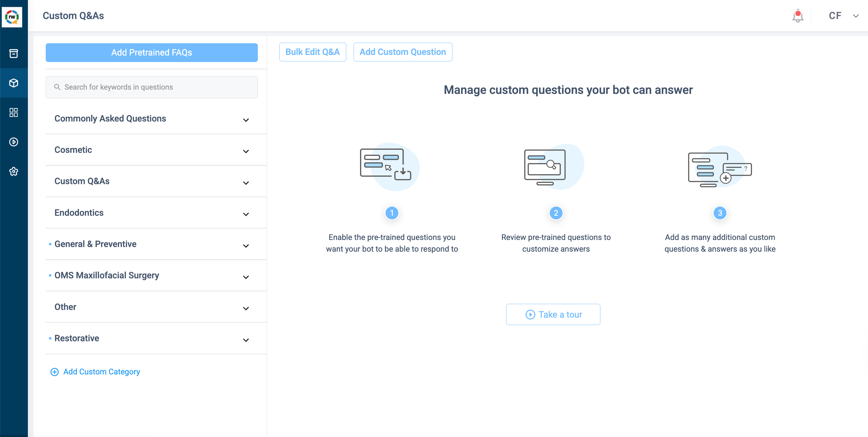
Task: Click the cube icon in sidebar
Action: (x=14, y=83)
